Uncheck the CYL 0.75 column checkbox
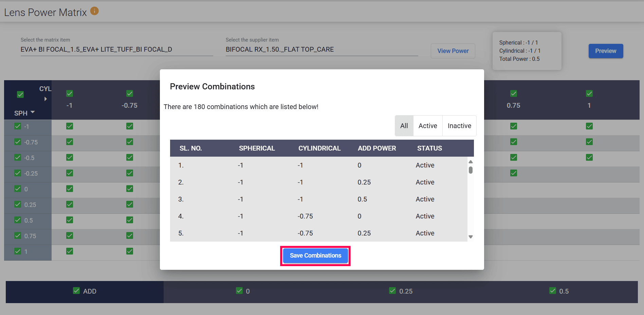Viewport: 644px width, 315px height. [x=513, y=93]
